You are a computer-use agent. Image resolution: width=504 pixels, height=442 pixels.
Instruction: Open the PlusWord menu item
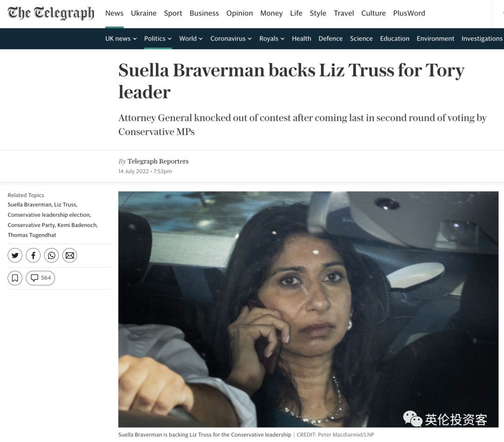409,13
